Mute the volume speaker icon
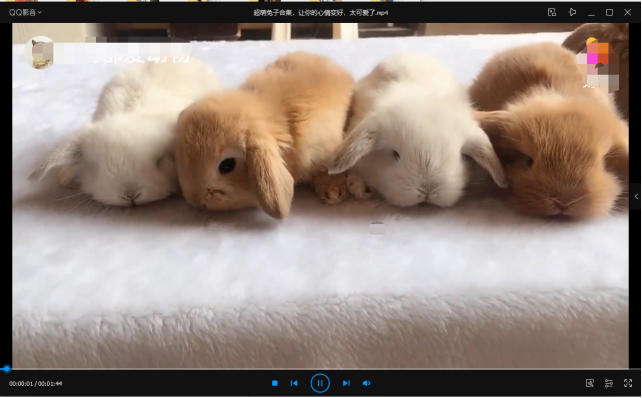This screenshot has height=398, width=642. point(366,383)
